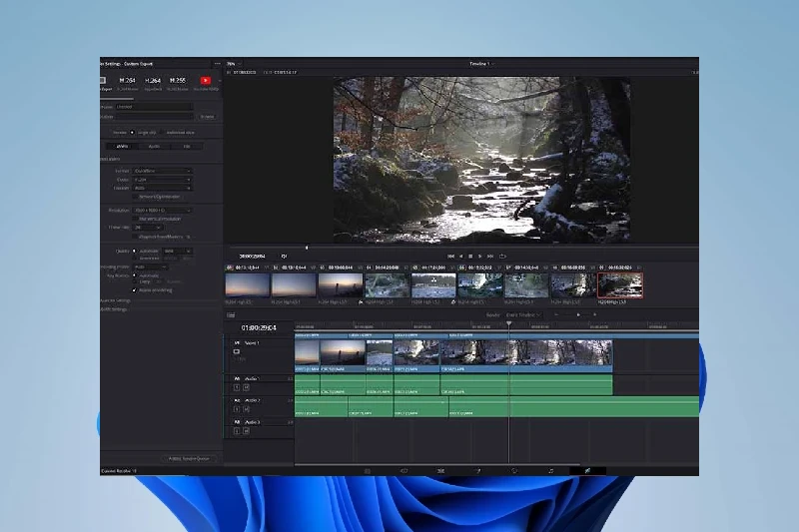
Task: Play the timeline forward in the viewer
Action: [480, 257]
